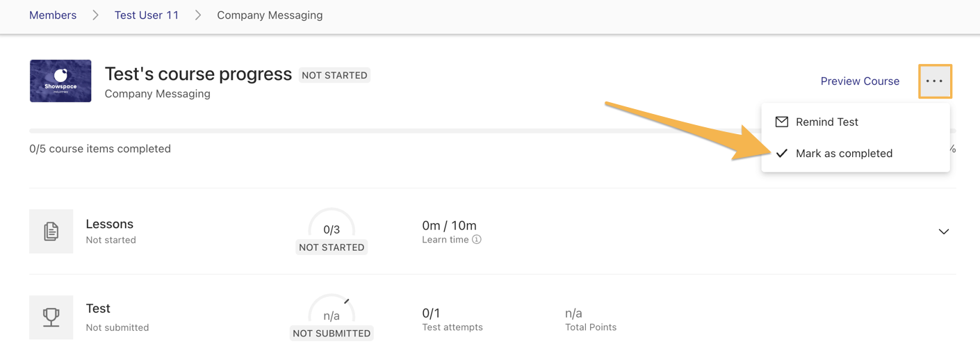This screenshot has width=980, height=360.
Task: Click the Learn time info icon
Action: click(477, 240)
